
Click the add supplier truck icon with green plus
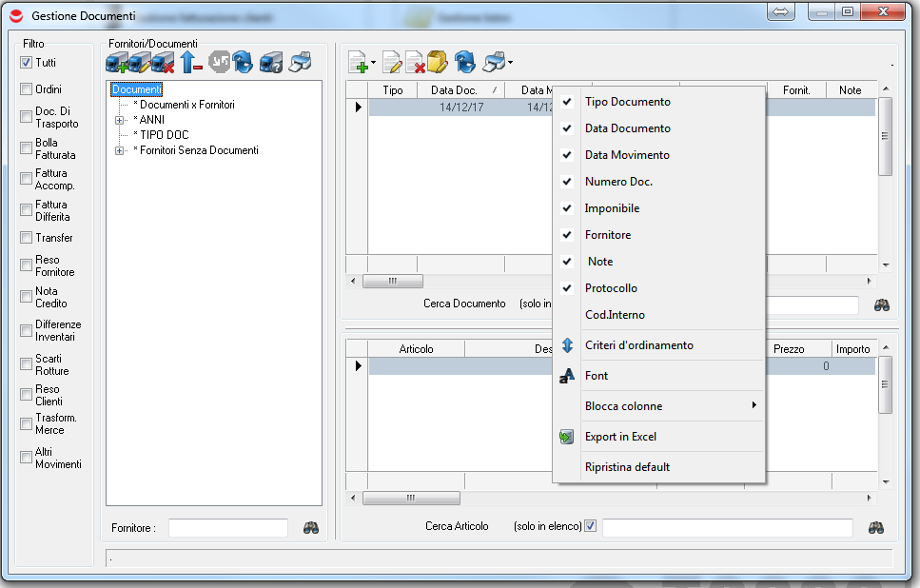click(x=116, y=63)
